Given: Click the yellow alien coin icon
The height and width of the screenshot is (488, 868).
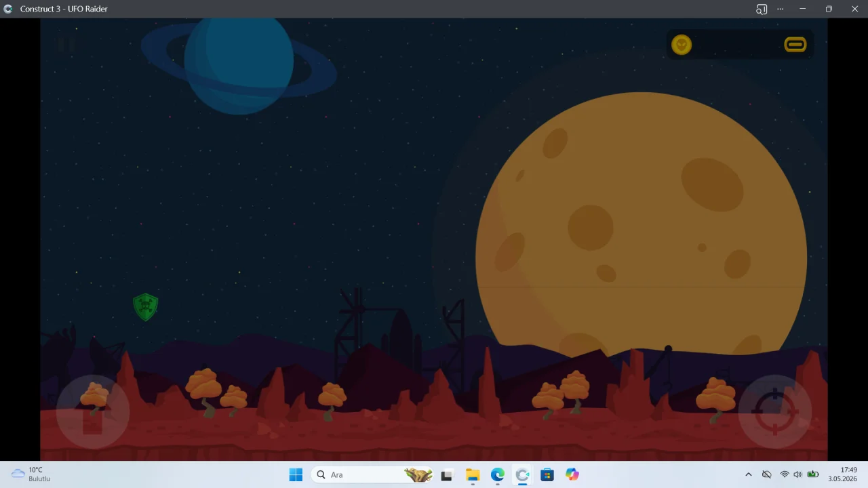Looking at the screenshot, I should pos(682,45).
